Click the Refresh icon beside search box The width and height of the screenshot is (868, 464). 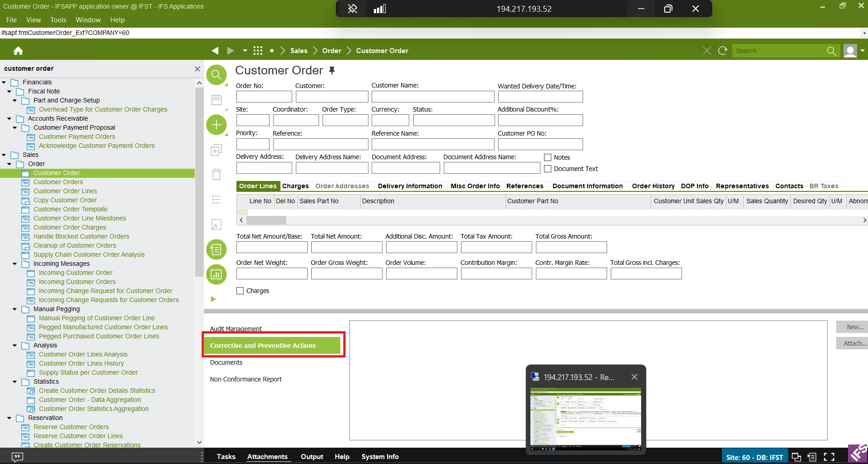(723, 51)
